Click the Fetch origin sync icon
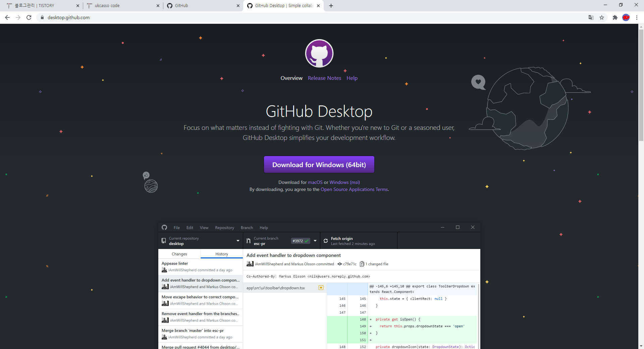The height and width of the screenshot is (349, 644). point(326,241)
